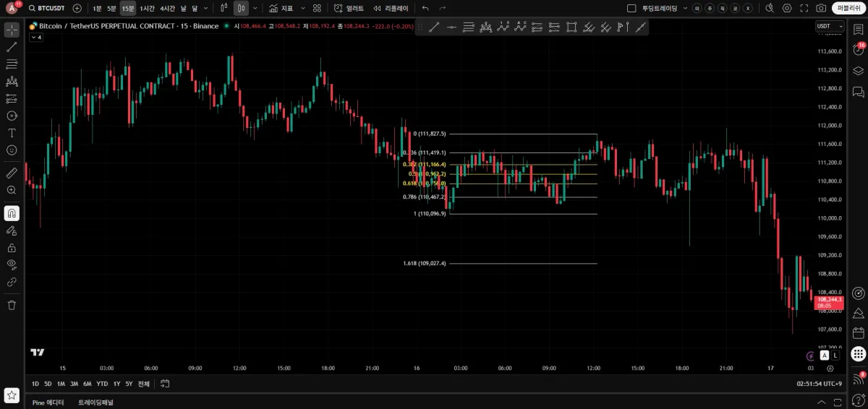Toggle hide all drawings eye icon
Image resolution: width=868 pixels, height=409 pixels.
12,264
